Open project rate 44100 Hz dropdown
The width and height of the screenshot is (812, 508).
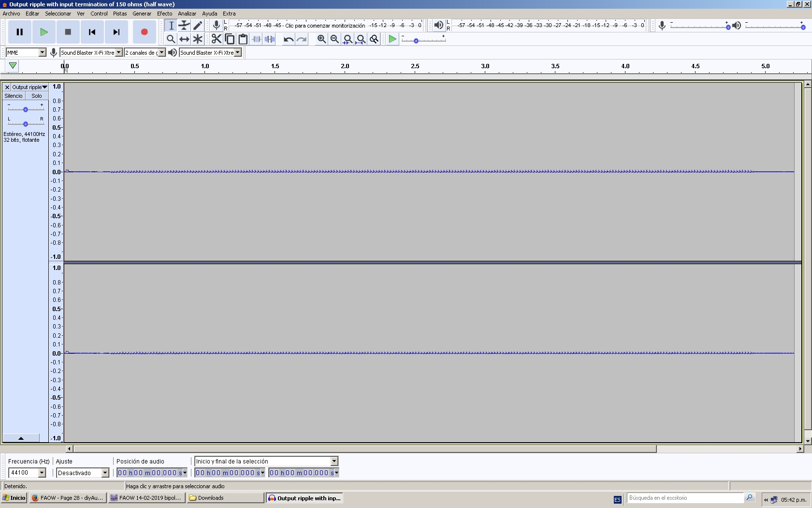tap(27, 473)
